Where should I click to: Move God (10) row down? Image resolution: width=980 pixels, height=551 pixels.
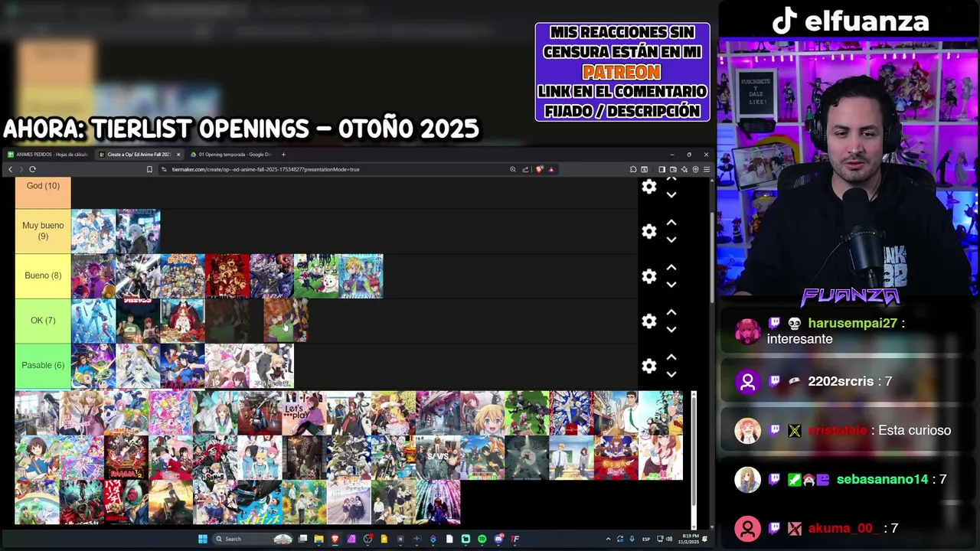click(x=671, y=195)
